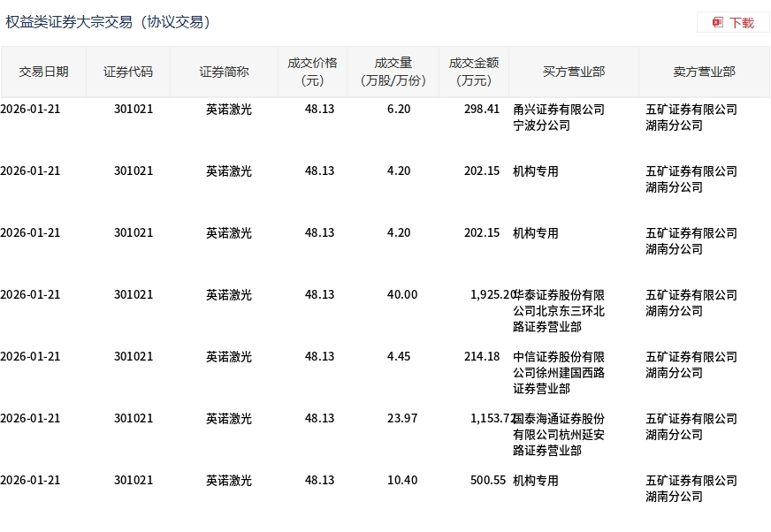Select the amount 1,153.72

pyautogui.click(x=492, y=418)
